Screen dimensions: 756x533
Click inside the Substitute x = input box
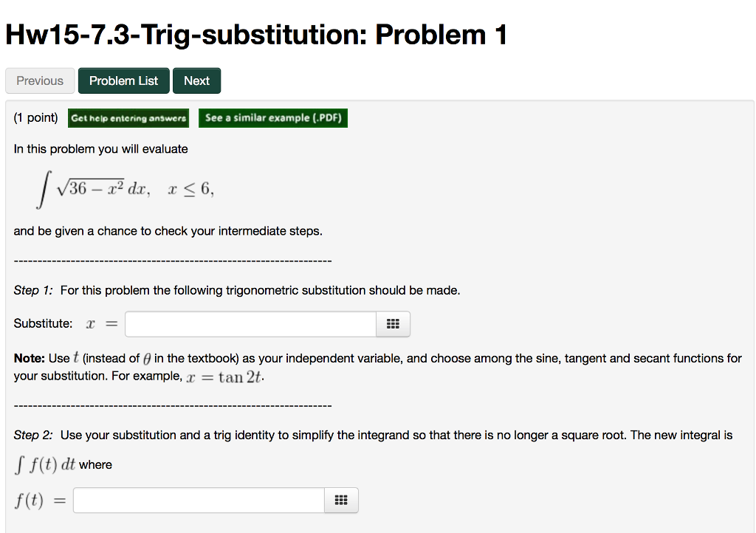251,323
